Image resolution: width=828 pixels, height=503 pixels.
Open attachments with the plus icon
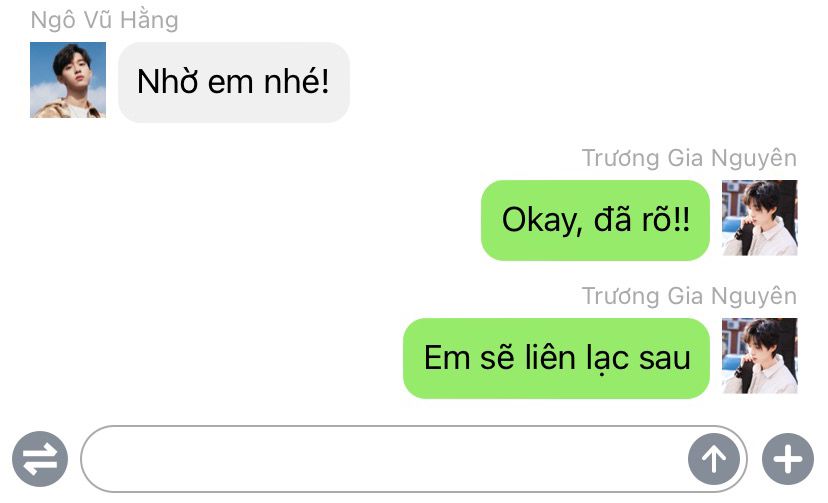[x=787, y=459]
